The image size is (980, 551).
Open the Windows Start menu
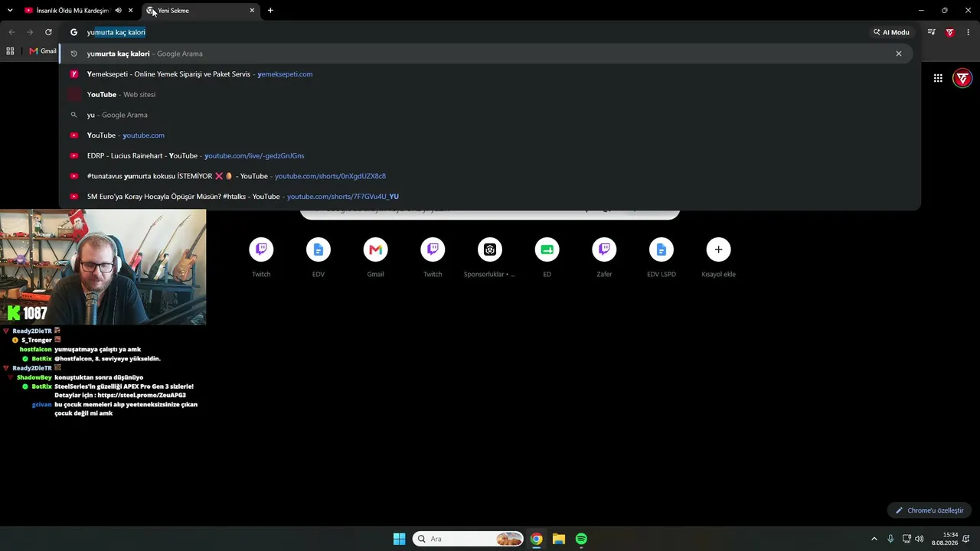click(x=399, y=539)
